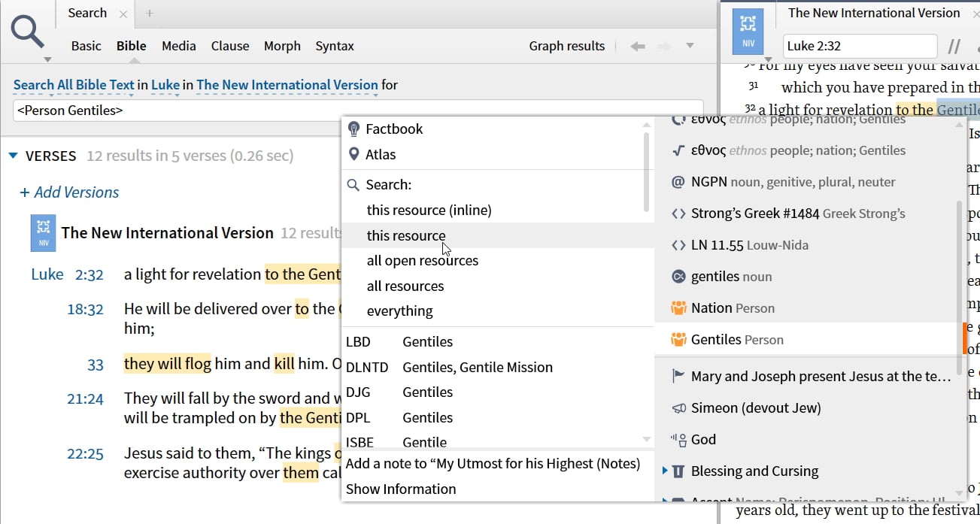This screenshot has width=980, height=524.
Task: Select the NGPN morphology entry
Action: point(782,182)
